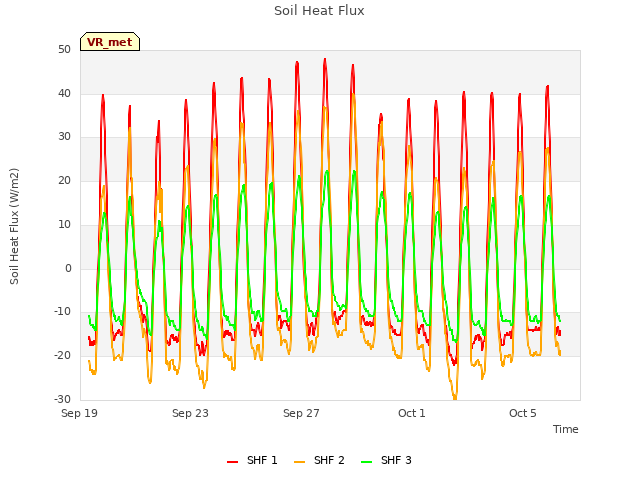Click the Soil Heat Flux chart title
The width and height of the screenshot is (640, 480).
(x=319, y=11)
